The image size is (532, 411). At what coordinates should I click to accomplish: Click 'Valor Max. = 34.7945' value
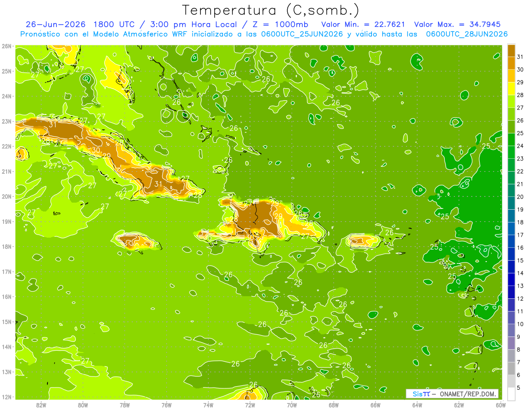[458, 24]
